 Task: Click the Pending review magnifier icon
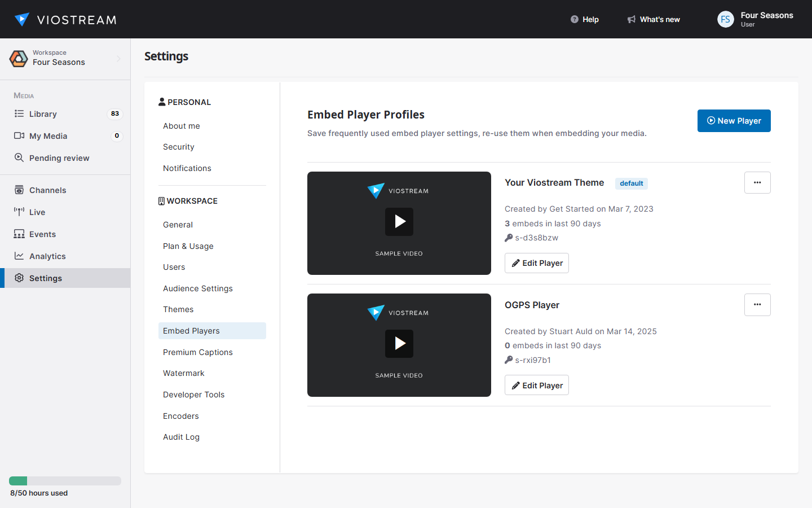point(19,157)
